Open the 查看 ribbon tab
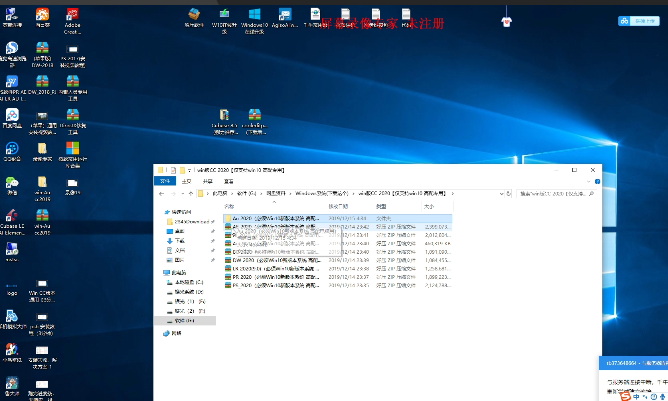 click(x=228, y=182)
